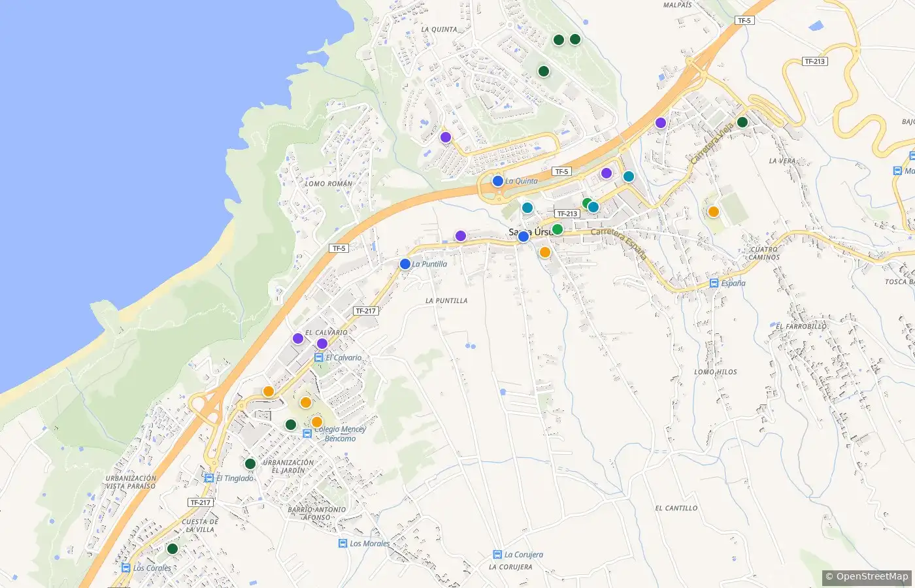The height and width of the screenshot is (588, 915).
Task: Click blue marker beside La Puntilla label
Action: [405, 264]
